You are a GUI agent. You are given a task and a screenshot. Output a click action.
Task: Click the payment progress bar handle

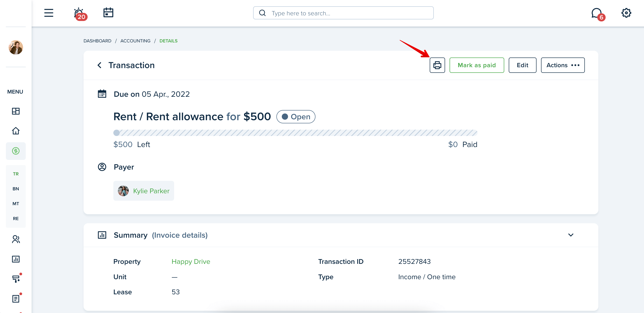[117, 133]
